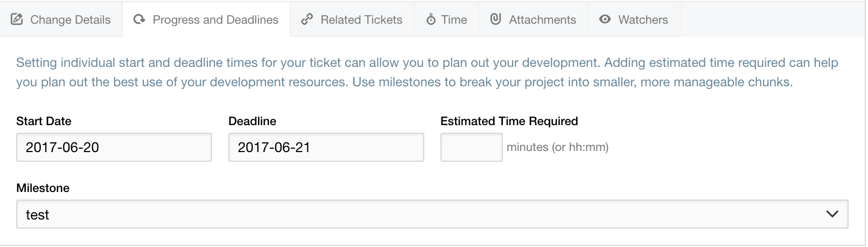Click the stopwatch icon on the Time tab
This screenshot has width=868, height=247.
point(431,19)
